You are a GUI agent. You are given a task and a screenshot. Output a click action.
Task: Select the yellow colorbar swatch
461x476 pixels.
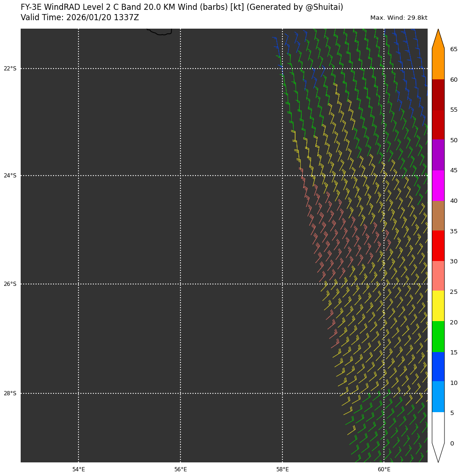[438, 306]
